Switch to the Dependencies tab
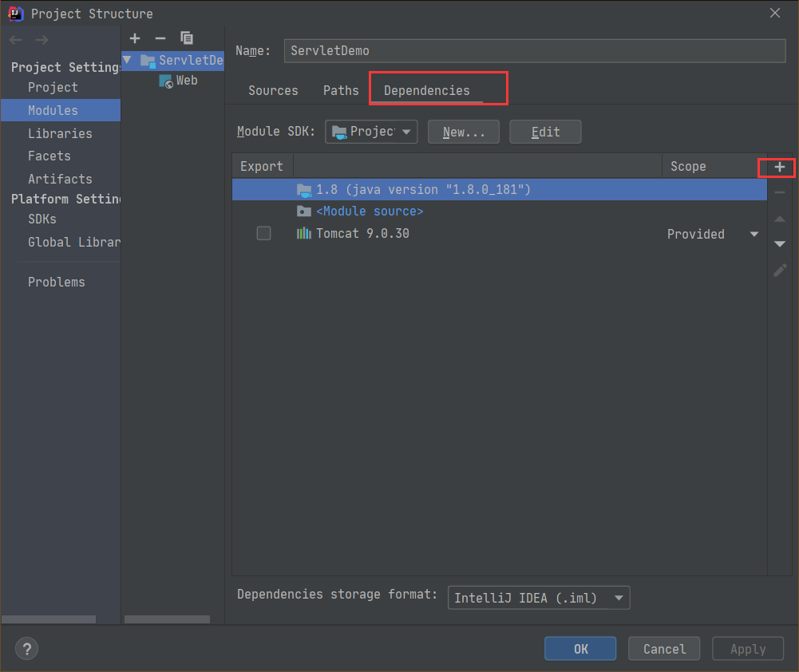799x672 pixels. pos(427,90)
